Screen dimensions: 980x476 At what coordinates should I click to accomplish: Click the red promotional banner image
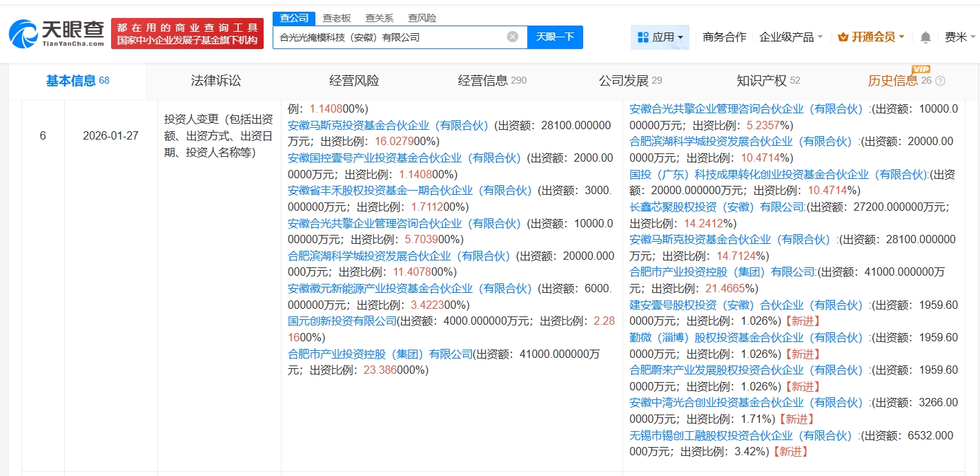click(187, 34)
